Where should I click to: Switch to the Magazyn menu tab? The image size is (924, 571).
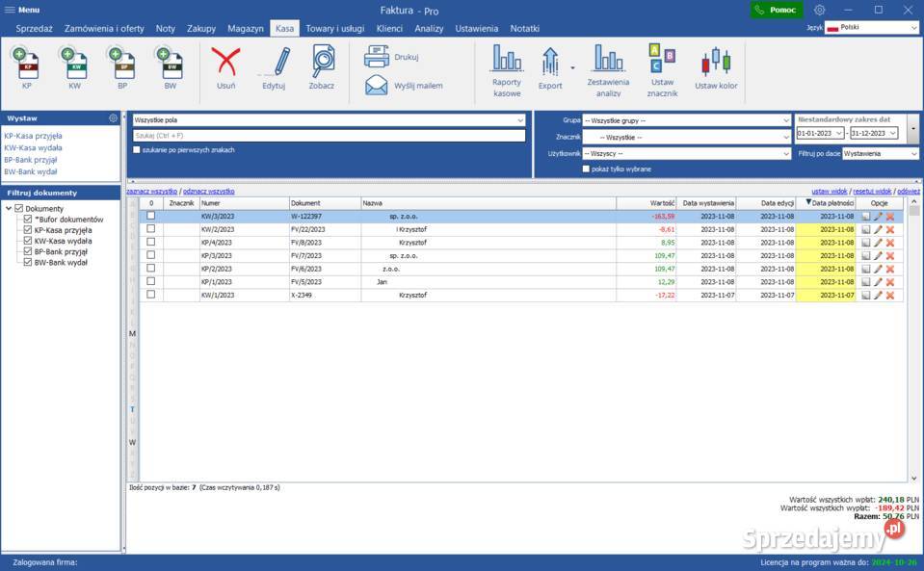(x=246, y=29)
